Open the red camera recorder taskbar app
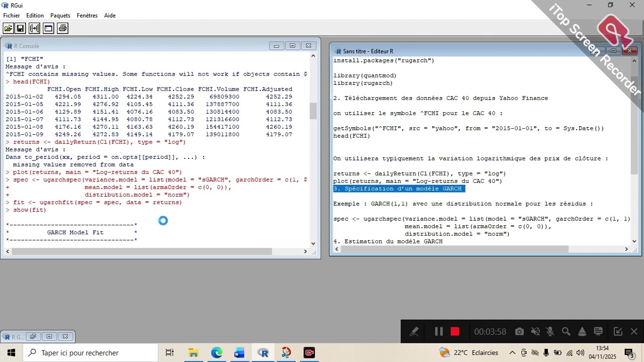 [x=309, y=353]
